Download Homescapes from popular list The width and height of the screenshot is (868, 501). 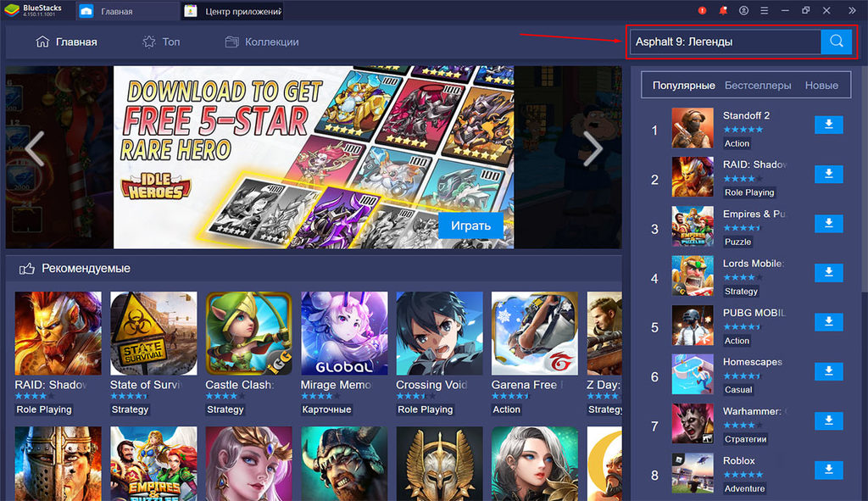[x=829, y=371]
